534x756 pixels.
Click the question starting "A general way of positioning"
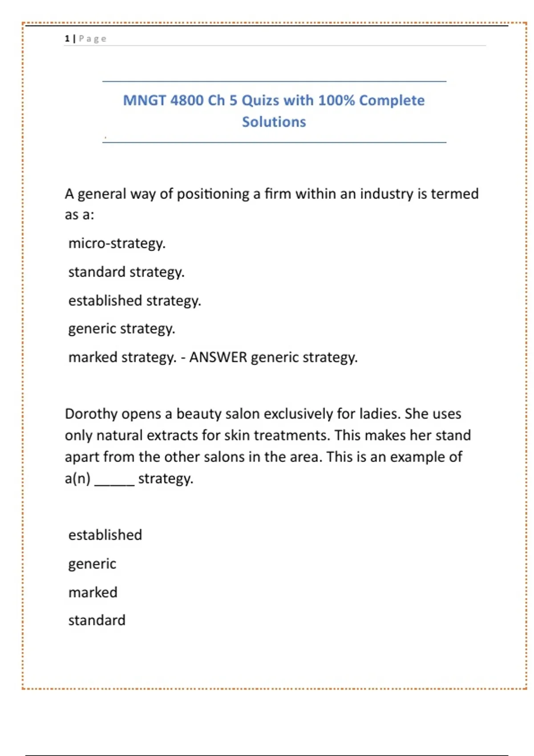pyautogui.click(x=271, y=194)
